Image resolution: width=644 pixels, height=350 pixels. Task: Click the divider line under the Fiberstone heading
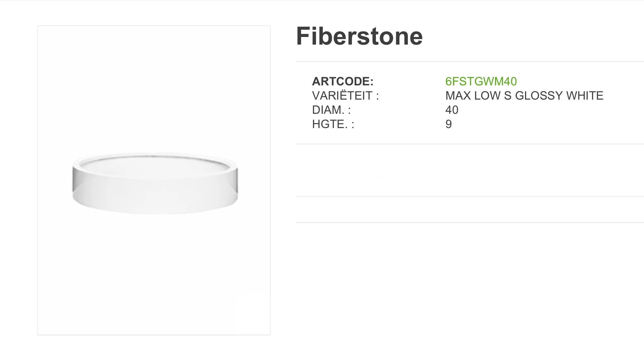[x=469, y=61]
